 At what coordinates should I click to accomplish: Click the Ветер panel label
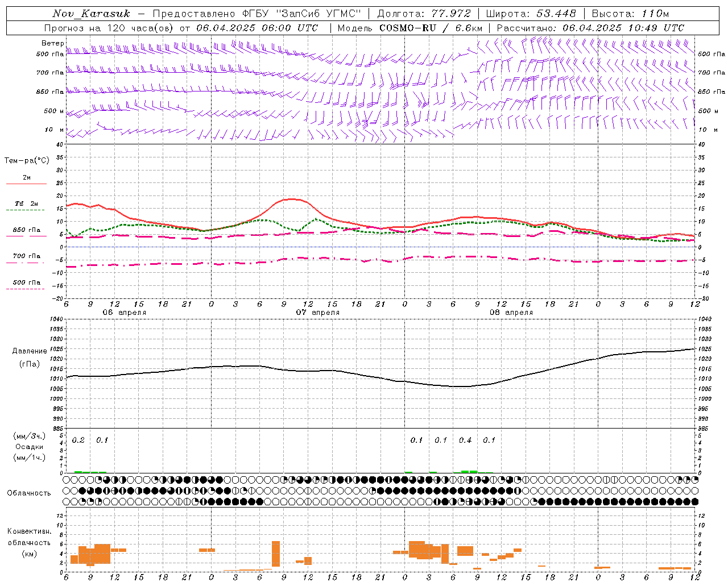pos(52,43)
